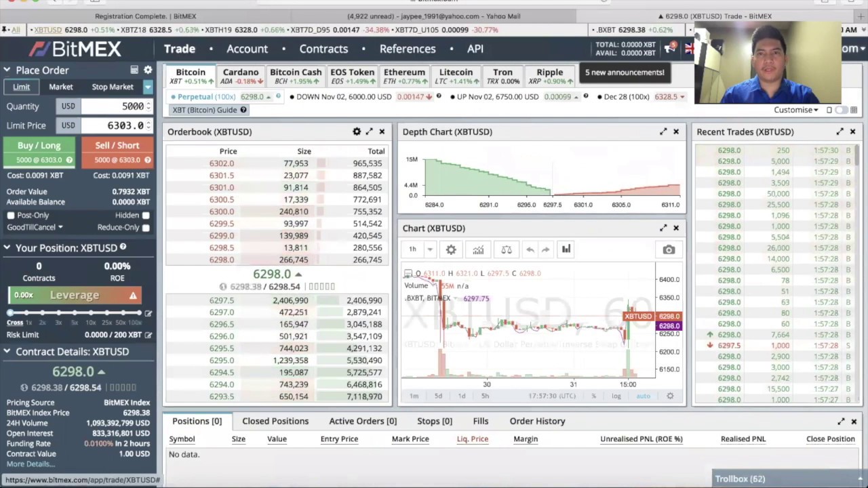
Task: Click Recent Trades scrollbar
Action: coord(857,156)
